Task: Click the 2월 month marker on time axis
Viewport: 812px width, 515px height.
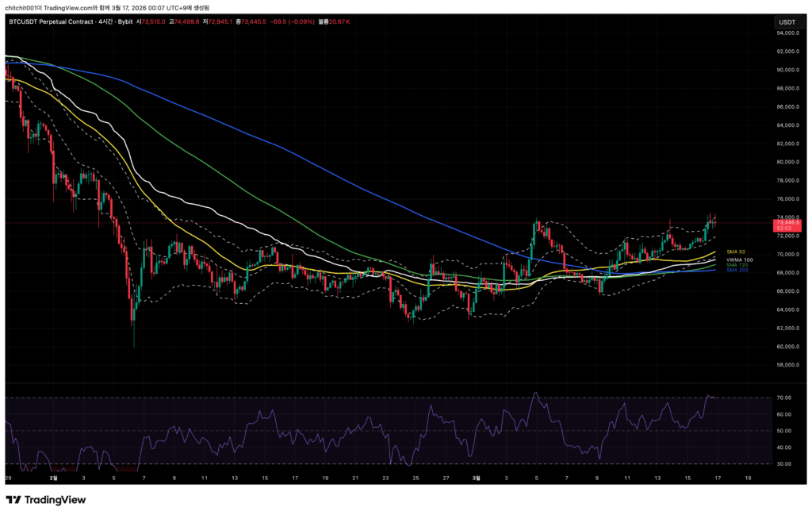Action: 54,478
